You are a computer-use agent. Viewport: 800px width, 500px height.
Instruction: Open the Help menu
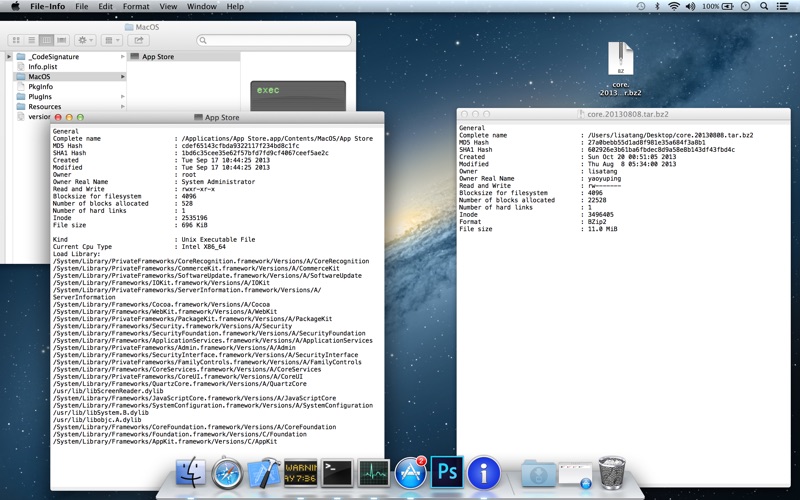[x=235, y=6]
